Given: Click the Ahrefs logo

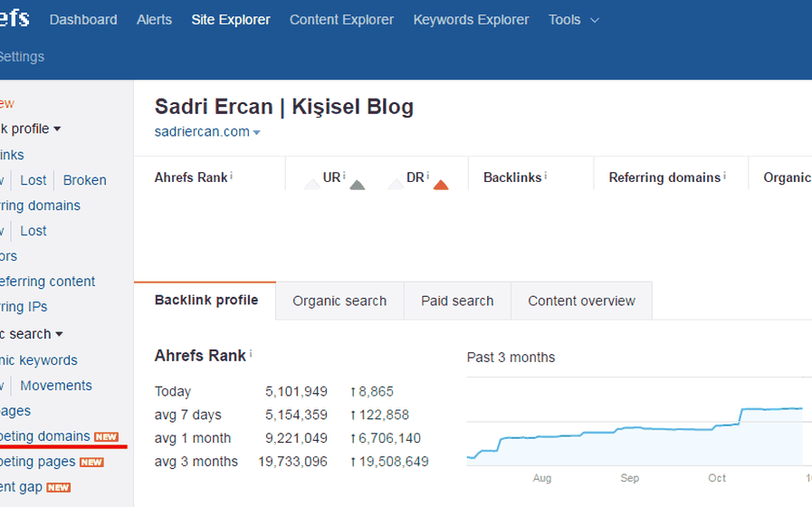Looking at the screenshot, I should click(14, 18).
